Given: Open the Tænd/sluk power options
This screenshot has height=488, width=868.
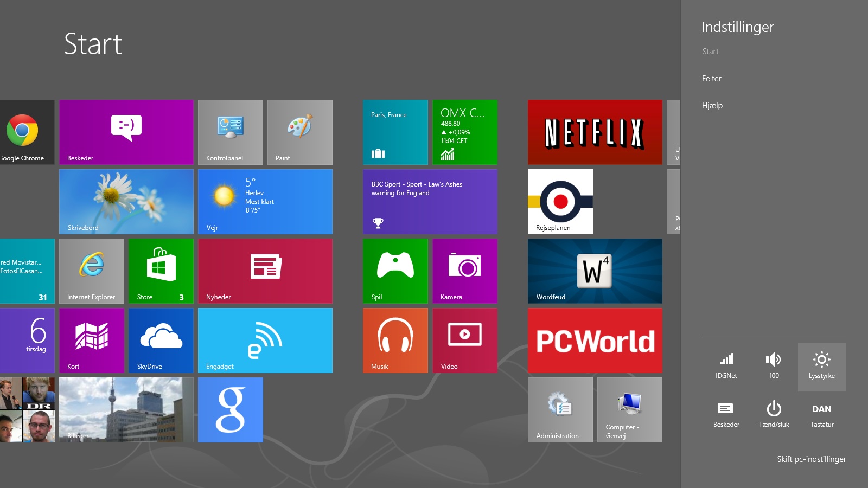Looking at the screenshot, I should [x=774, y=414].
